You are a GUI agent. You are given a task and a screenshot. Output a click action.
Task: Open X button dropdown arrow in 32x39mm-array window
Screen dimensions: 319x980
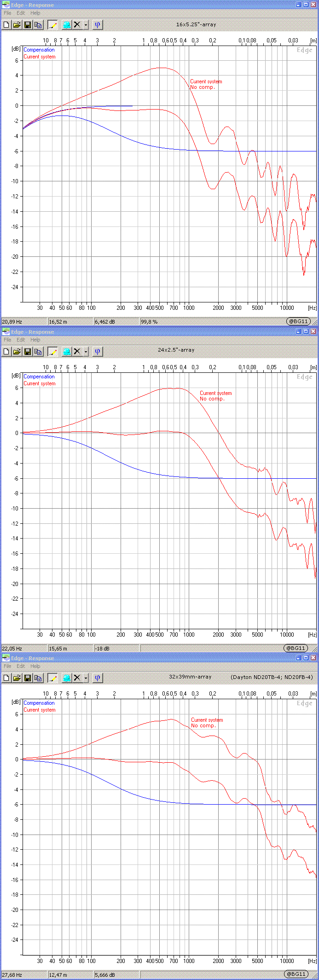[86, 678]
